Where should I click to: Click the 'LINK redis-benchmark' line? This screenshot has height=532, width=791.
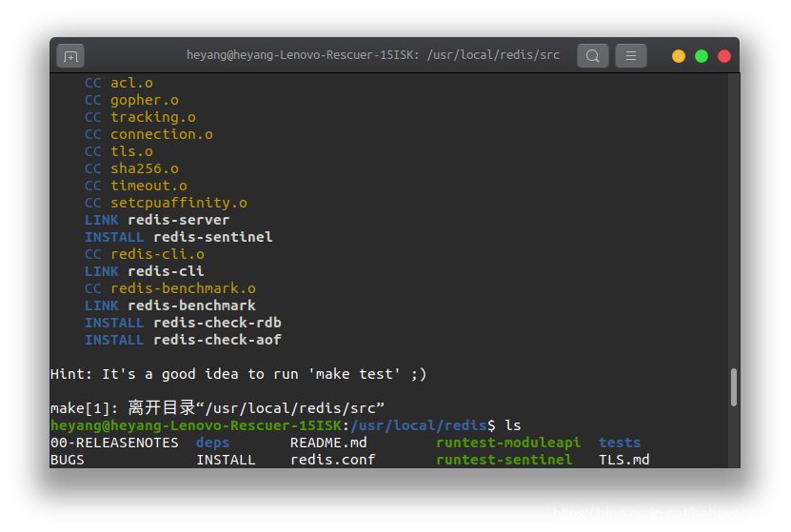tap(170, 305)
